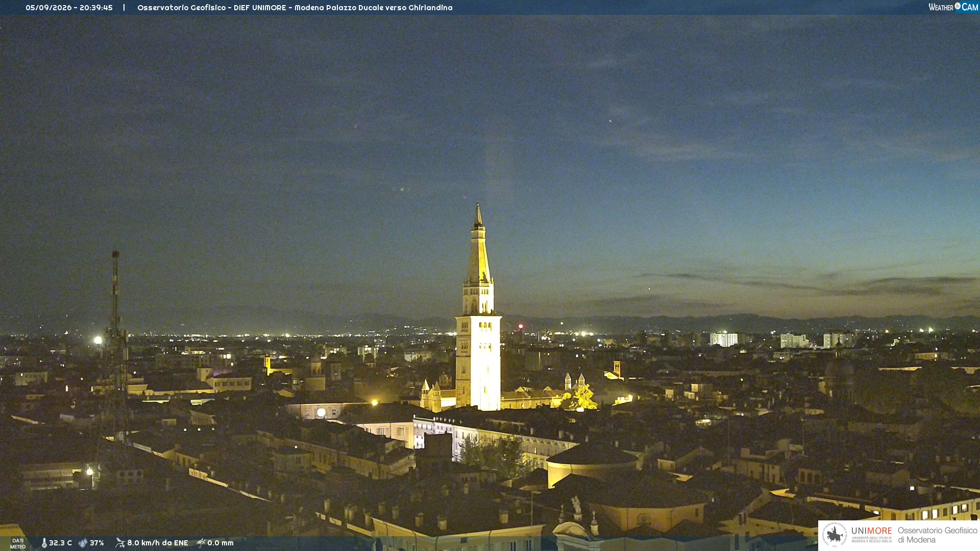This screenshot has width=980, height=551.
Task: Click the thermometer temperature icon
Action: (44, 543)
